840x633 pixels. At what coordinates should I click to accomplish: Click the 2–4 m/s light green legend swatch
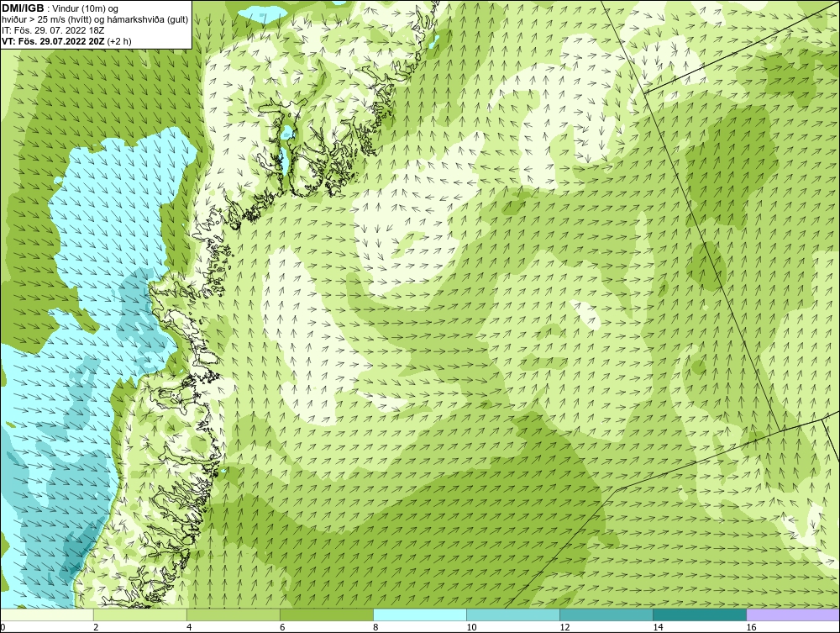139,615
